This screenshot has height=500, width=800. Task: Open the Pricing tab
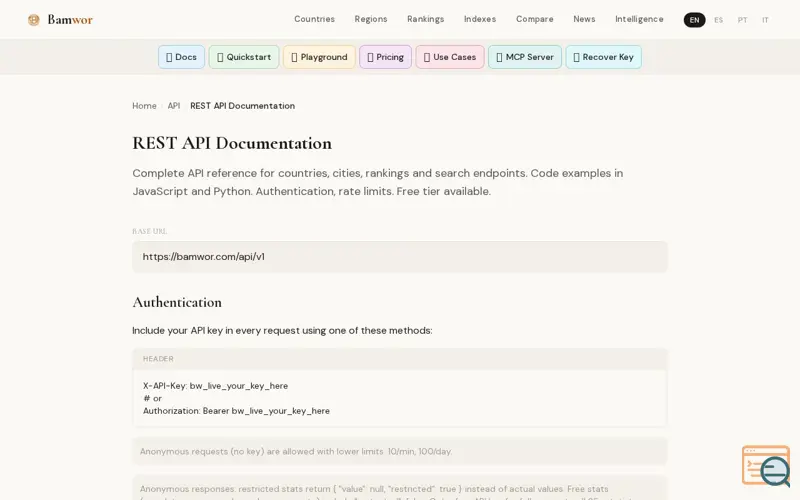pos(385,57)
